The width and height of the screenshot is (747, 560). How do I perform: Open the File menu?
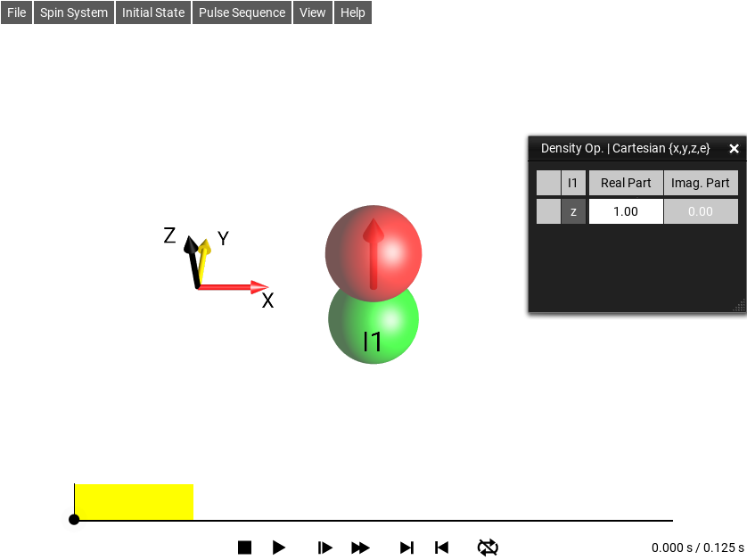(x=17, y=12)
